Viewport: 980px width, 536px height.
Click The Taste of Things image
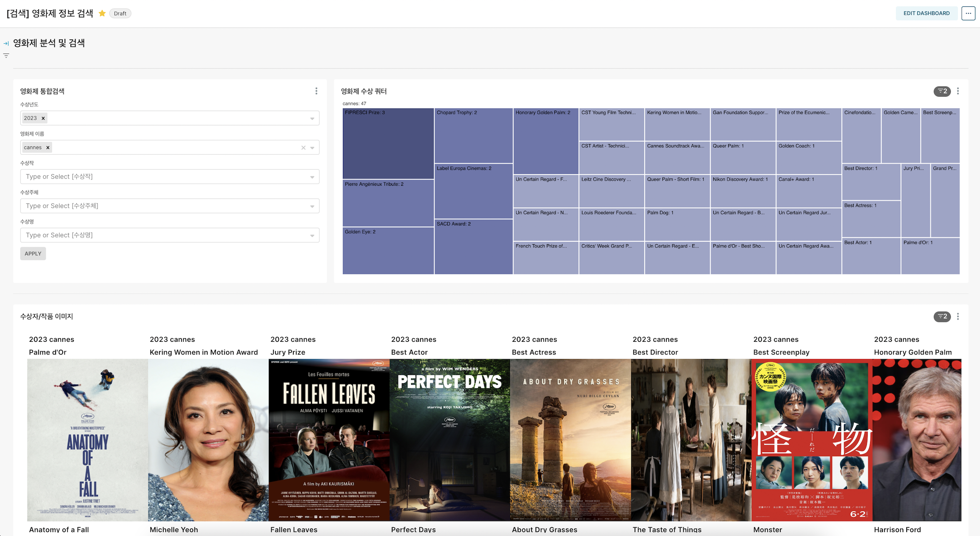[x=691, y=440]
